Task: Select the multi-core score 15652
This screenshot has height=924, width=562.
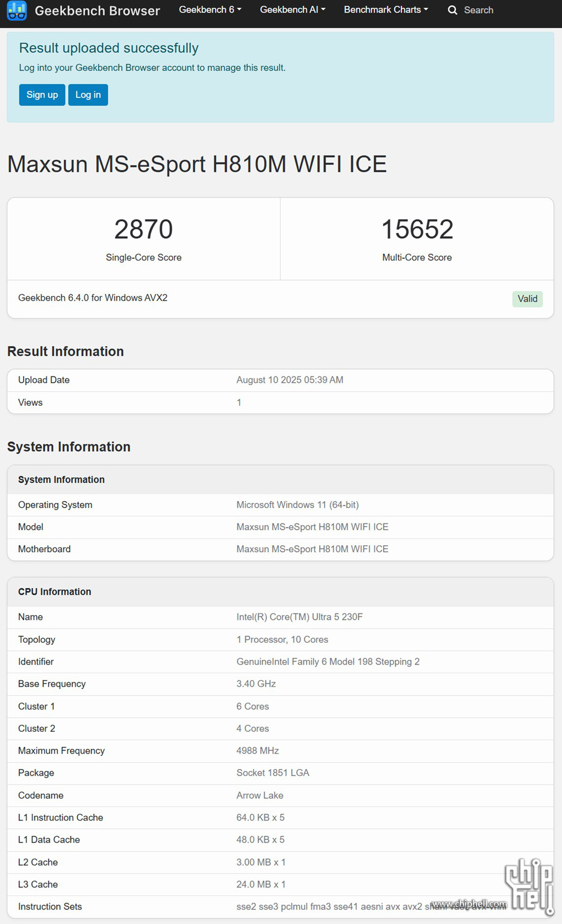Action: point(417,229)
